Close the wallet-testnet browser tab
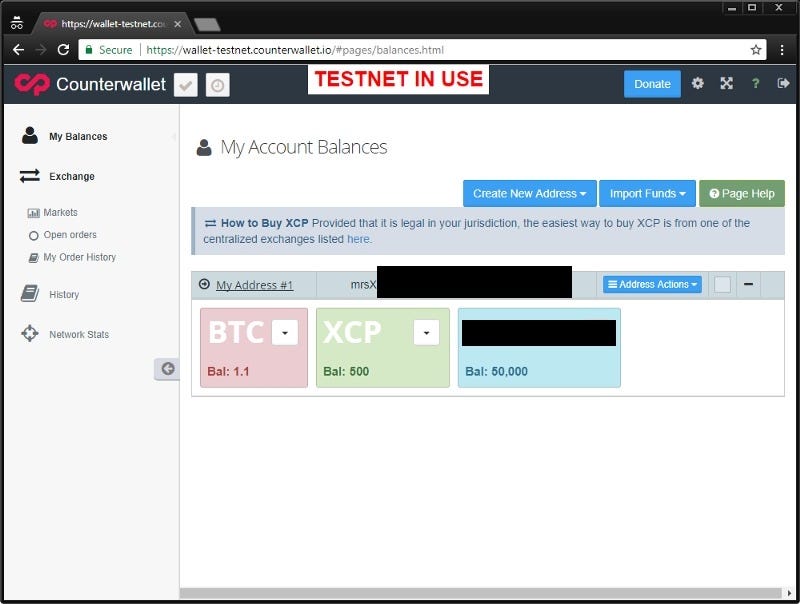The image size is (800, 604). pyautogui.click(x=178, y=24)
